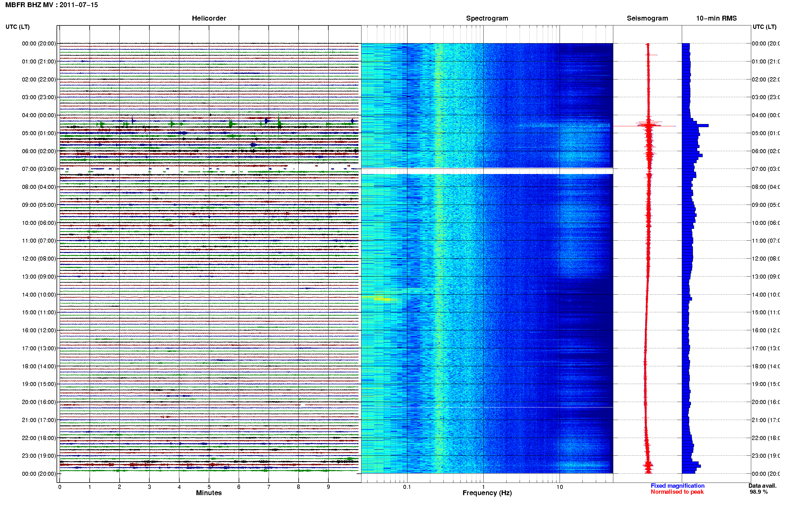The height and width of the screenshot is (508, 812).
Task: Click the left time label '01:00 (21:00)'
Action: (39, 61)
